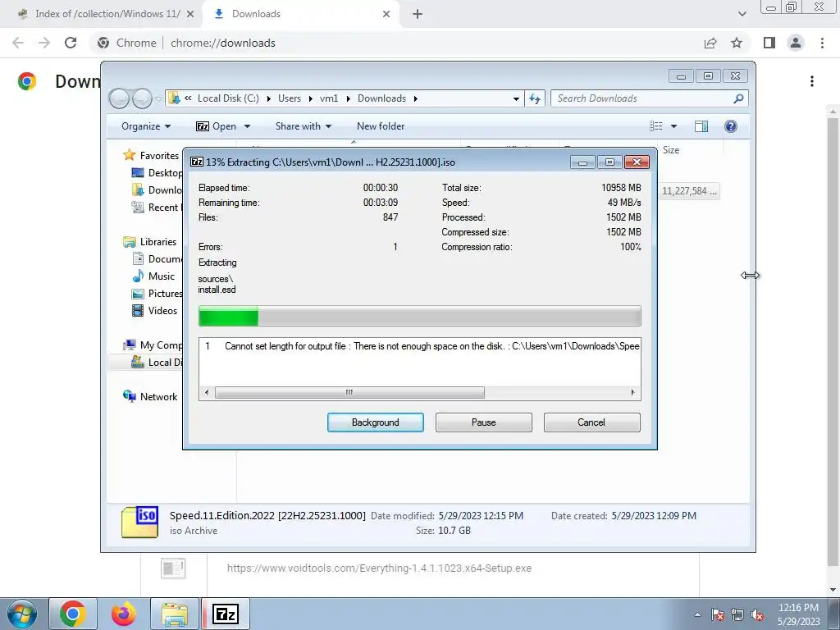Open Chrome from the taskbar

(x=73, y=614)
